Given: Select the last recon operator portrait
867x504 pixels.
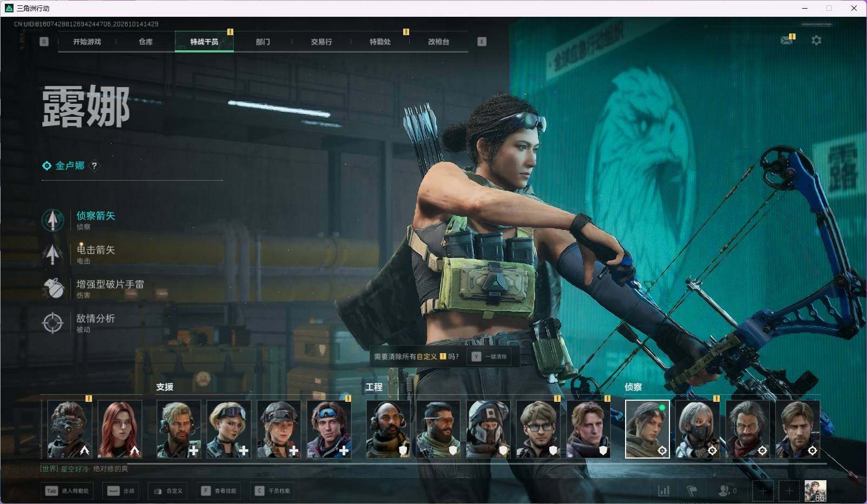Looking at the screenshot, I should pyautogui.click(x=798, y=429).
